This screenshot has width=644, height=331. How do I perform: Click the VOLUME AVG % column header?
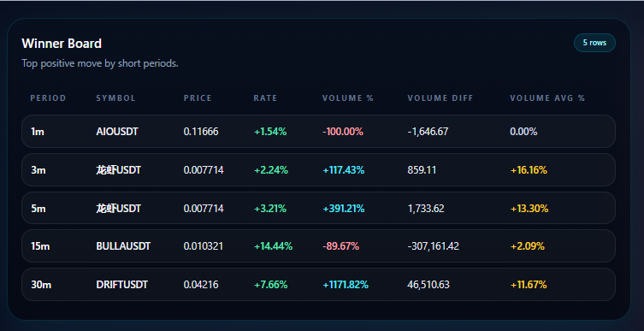[547, 98]
